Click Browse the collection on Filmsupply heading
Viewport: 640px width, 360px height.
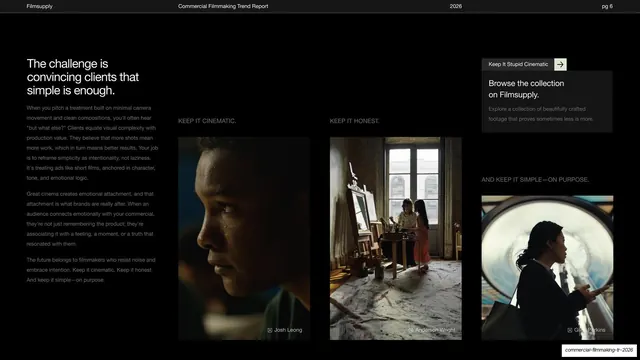[526, 89]
